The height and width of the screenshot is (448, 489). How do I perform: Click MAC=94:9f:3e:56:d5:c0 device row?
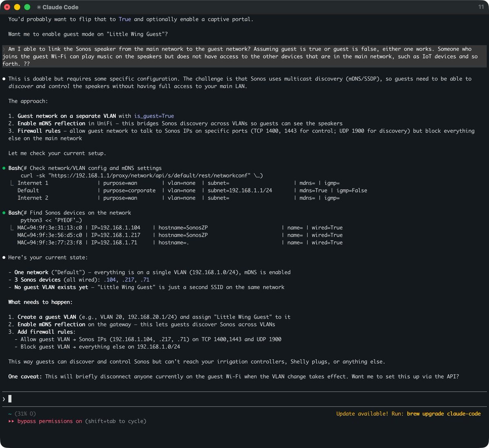pyautogui.click(x=180, y=235)
